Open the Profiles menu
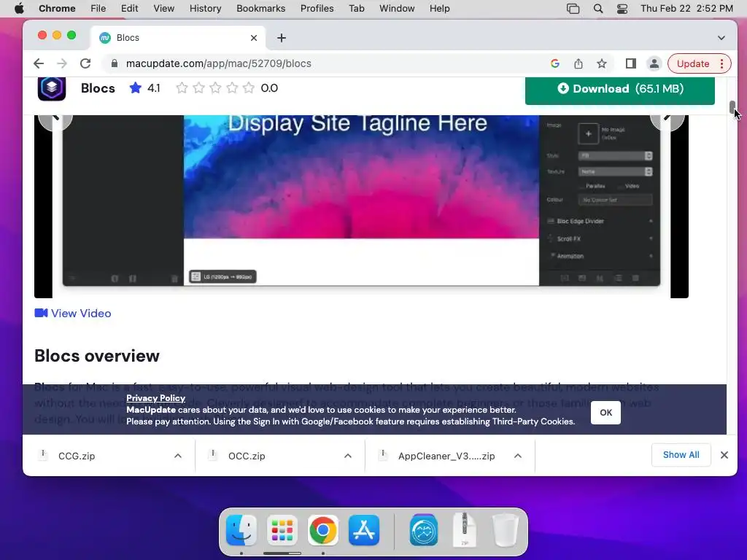This screenshot has width=747, height=560. click(x=317, y=9)
